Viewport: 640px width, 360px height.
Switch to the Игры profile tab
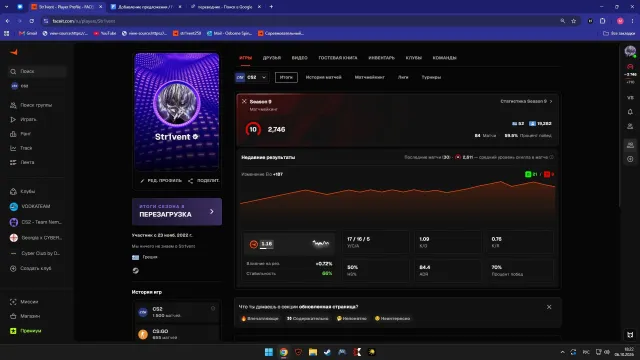click(x=245, y=58)
